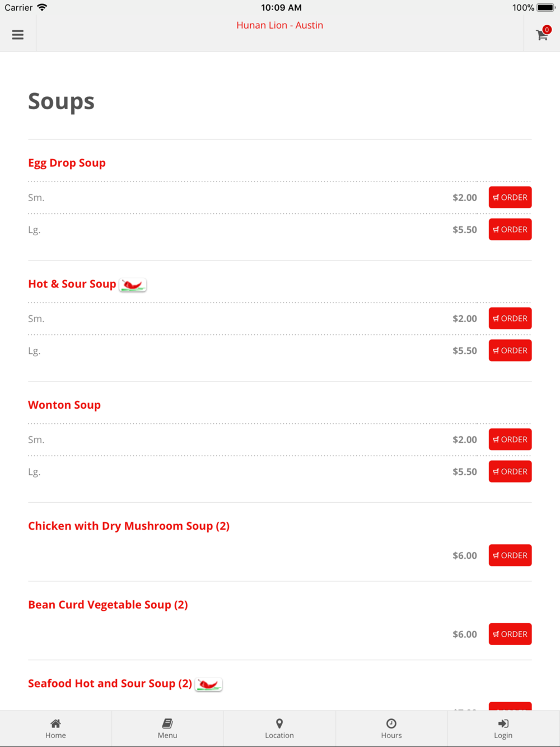Click the pepper icon beside Seafood Hot and Sour Soup
This screenshot has height=747, width=560.
pos(209,684)
